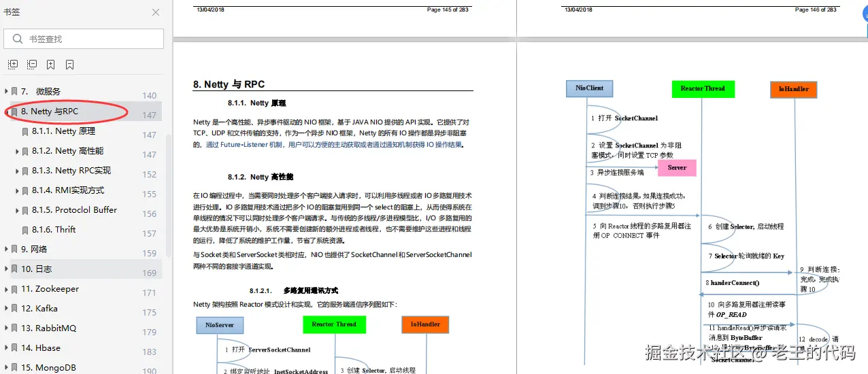Expand the 12. Kafka bookmark
The height and width of the screenshot is (374, 868).
[x=6, y=308]
